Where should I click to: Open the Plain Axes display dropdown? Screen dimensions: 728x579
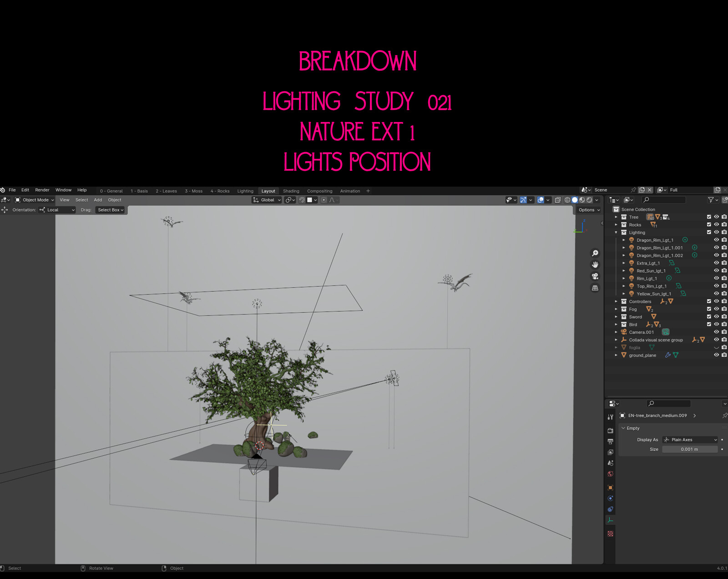coord(690,440)
